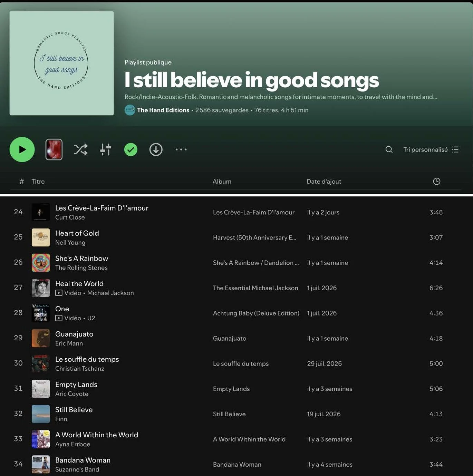The image size is (473, 476).
Task: Play the playlist with the green button
Action: (22, 149)
